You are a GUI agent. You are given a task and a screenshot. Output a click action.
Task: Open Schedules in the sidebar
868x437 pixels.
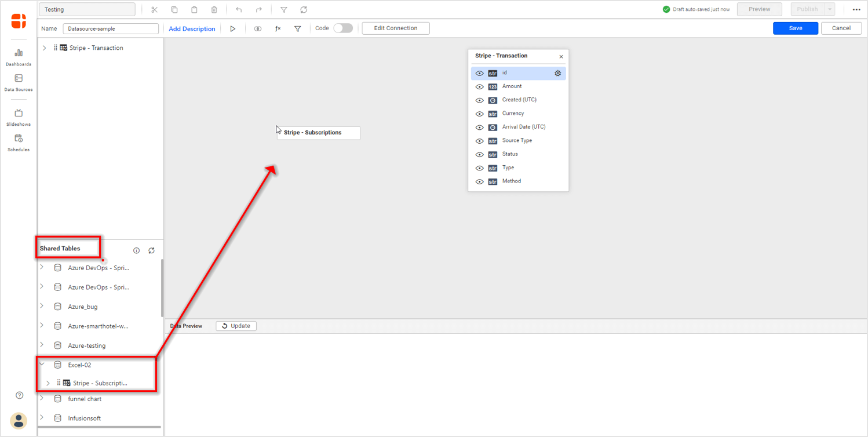pyautogui.click(x=19, y=142)
